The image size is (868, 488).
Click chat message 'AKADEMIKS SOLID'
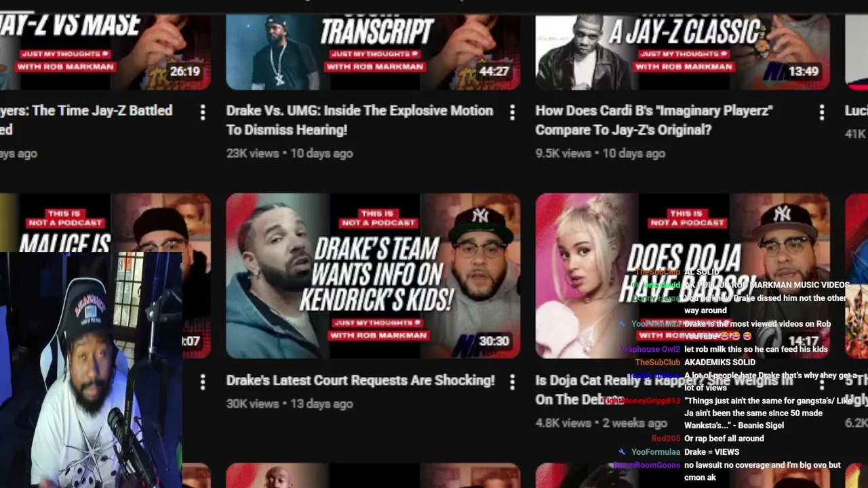pos(719,362)
